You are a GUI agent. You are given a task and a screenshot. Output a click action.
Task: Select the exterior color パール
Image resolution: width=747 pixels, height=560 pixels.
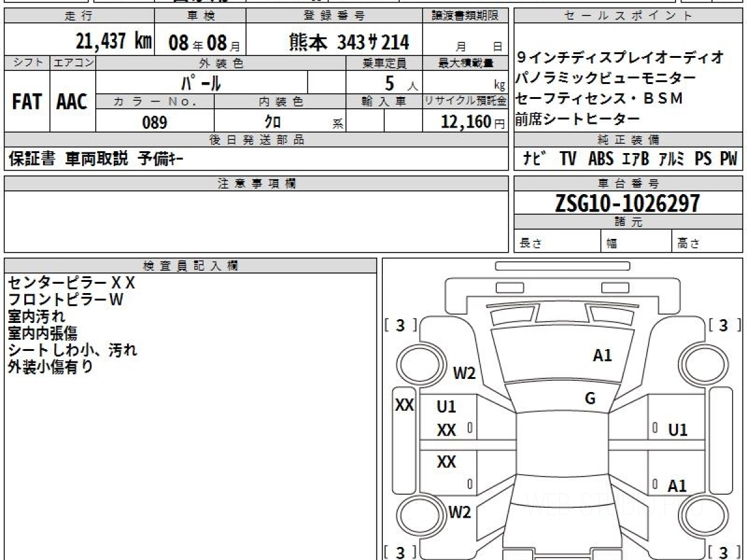coord(201,82)
